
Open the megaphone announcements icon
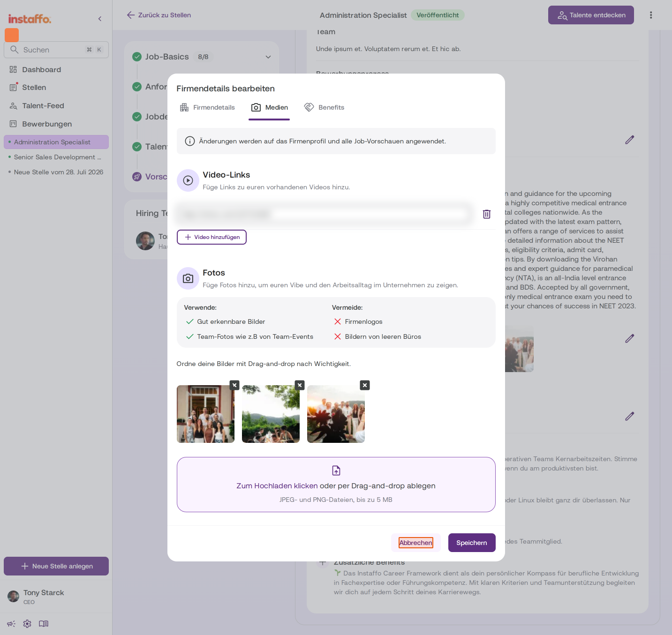[x=11, y=624]
